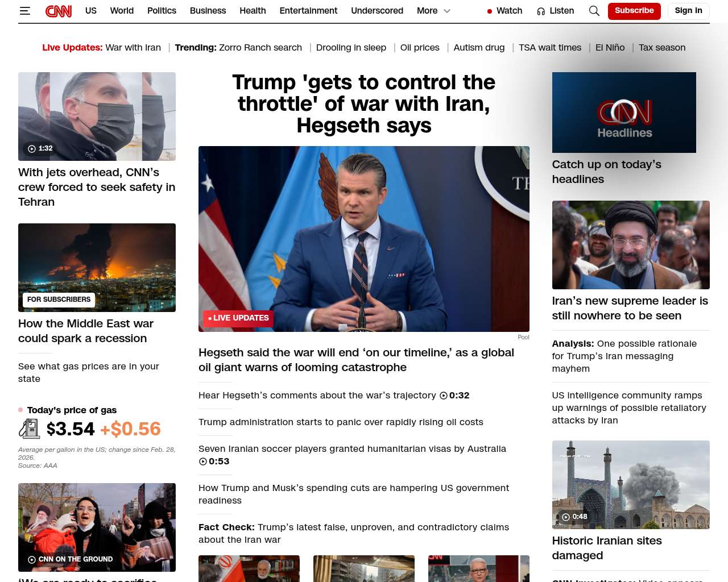Click the LIVE UPDATES badge on Hegseth photo

(x=238, y=318)
